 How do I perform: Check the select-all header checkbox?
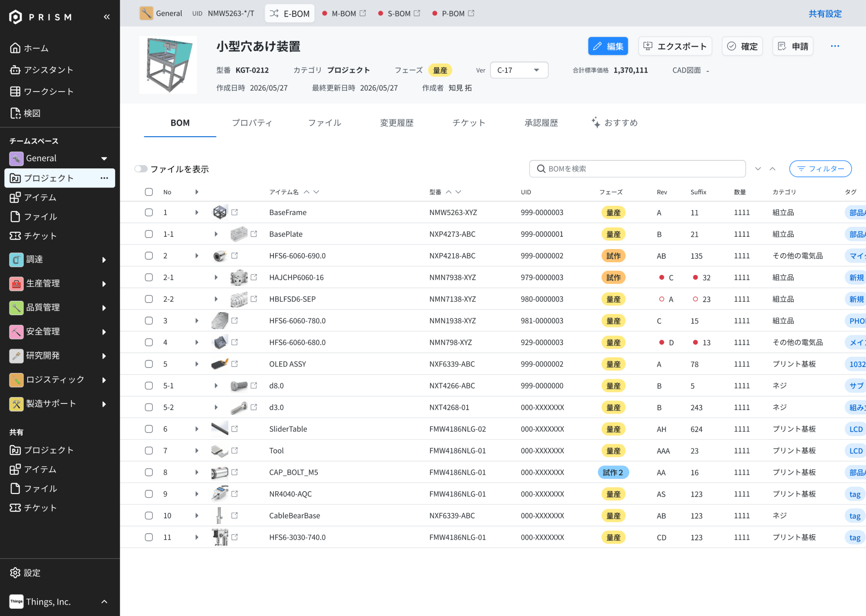[149, 192]
